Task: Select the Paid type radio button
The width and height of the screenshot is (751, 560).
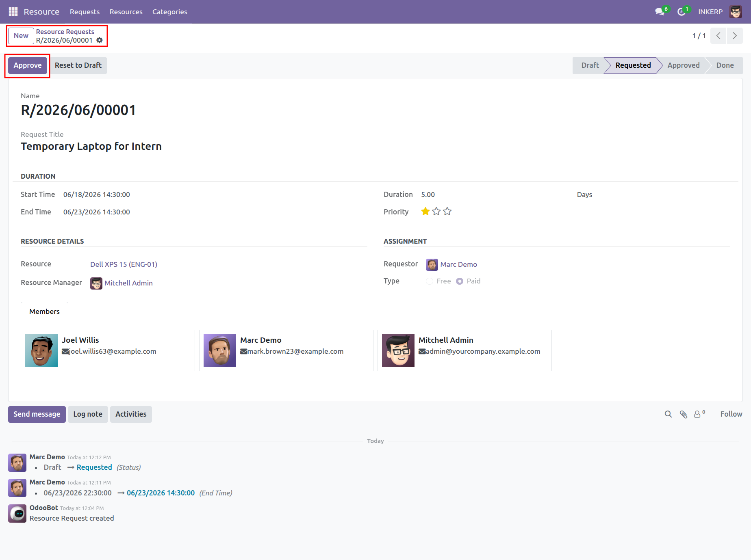Action: [460, 281]
